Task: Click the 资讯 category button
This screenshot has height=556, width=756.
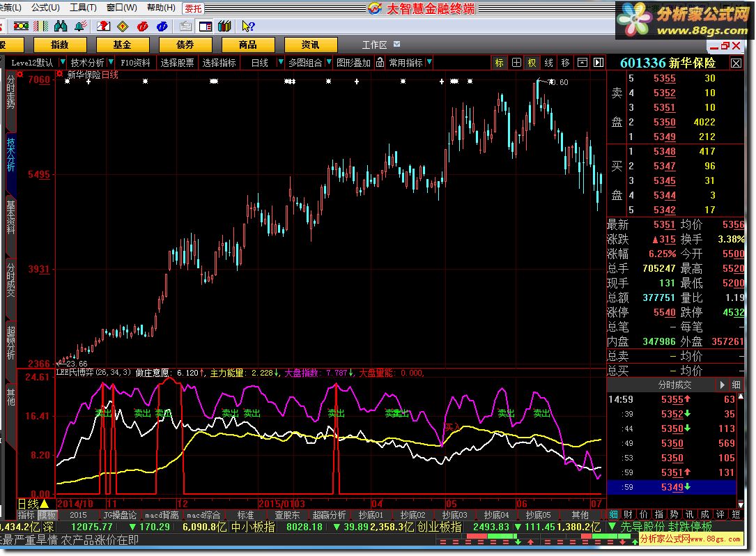Action: tap(311, 45)
